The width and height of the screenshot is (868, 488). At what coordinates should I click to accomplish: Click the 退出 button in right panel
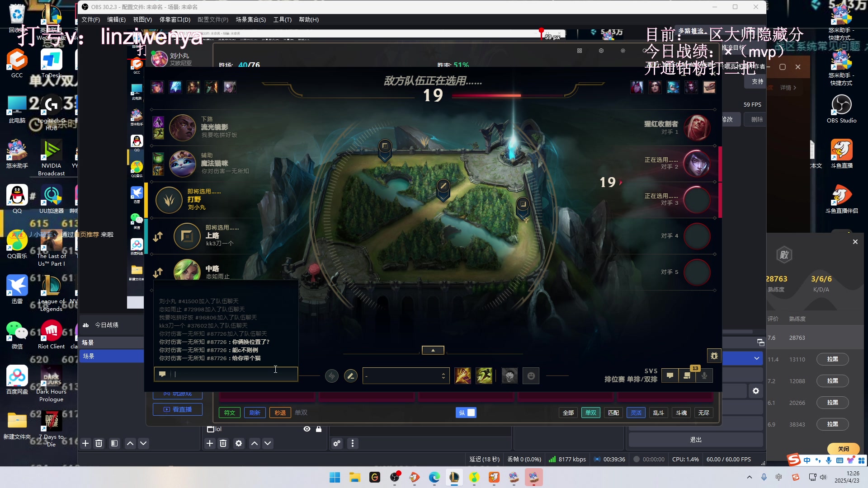pyautogui.click(x=696, y=440)
